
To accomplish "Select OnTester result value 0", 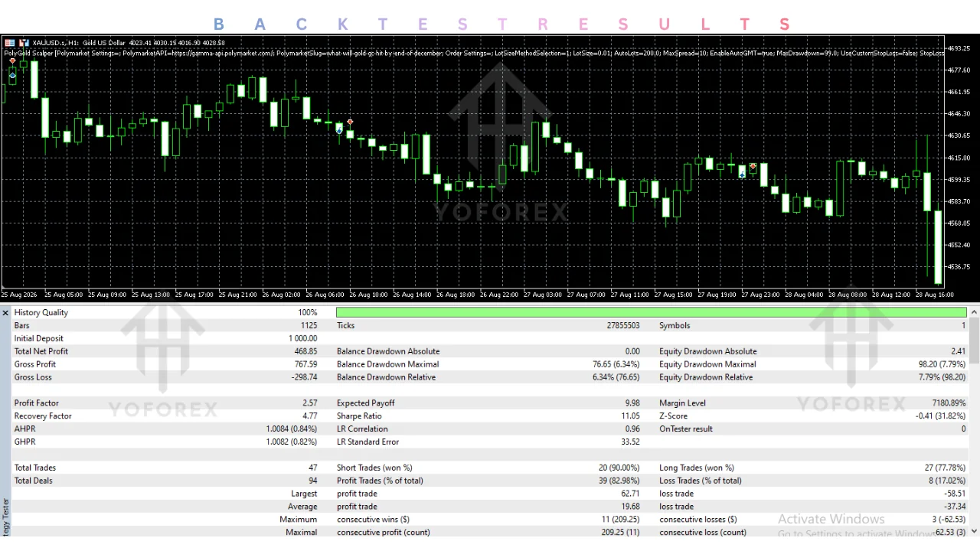I will pyautogui.click(x=964, y=429).
